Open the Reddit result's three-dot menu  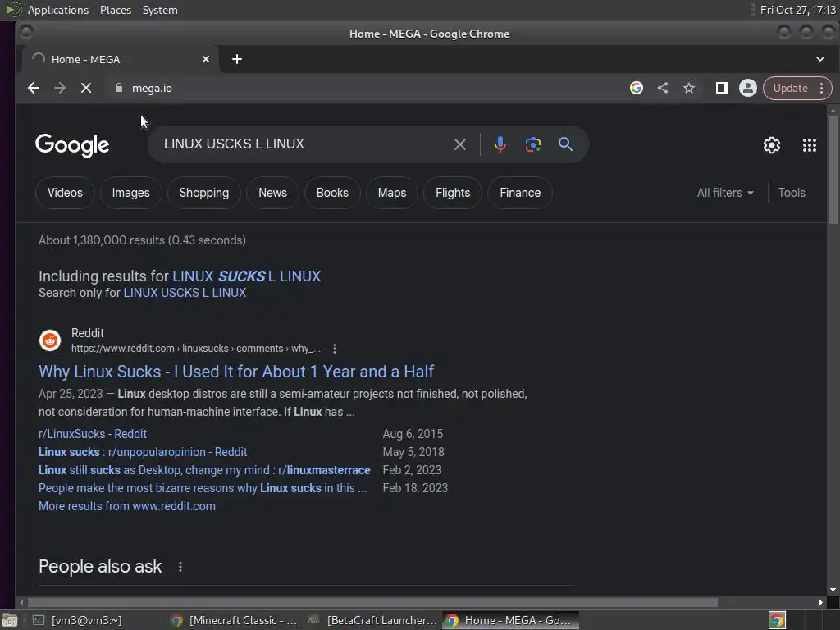pos(335,349)
